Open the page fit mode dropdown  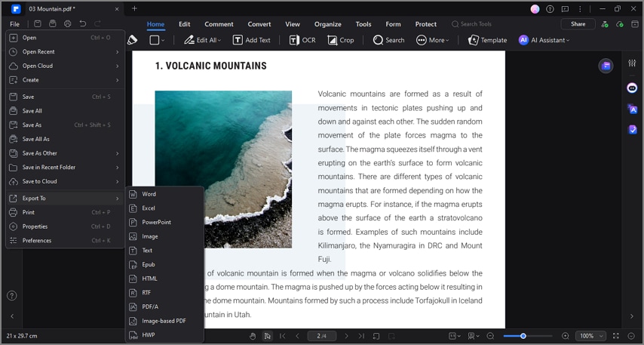point(455,336)
